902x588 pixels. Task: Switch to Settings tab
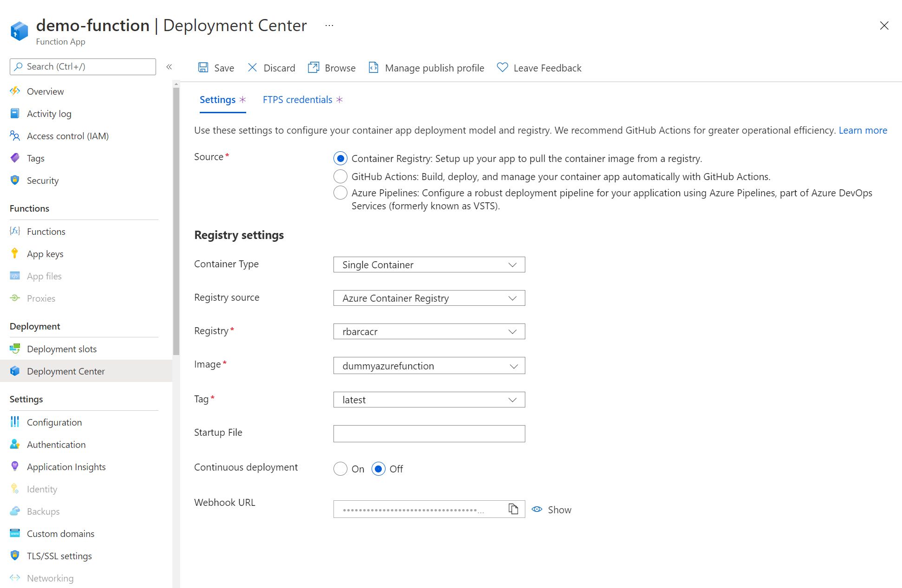(218, 99)
